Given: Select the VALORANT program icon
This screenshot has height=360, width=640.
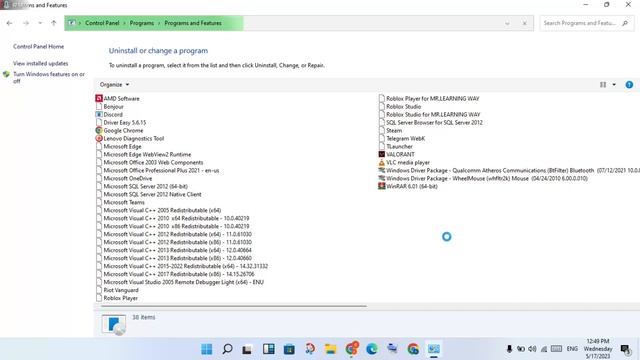Looking at the screenshot, I should (x=382, y=154).
